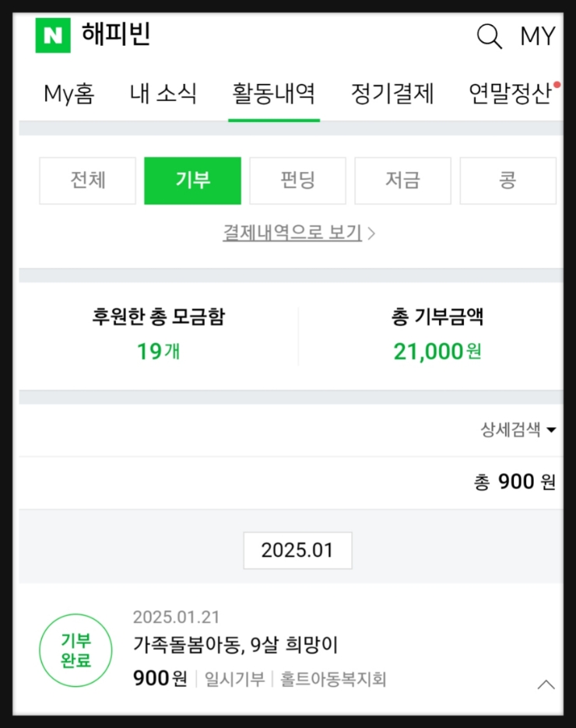Go to the 정기결제 tab

point(392,94)
